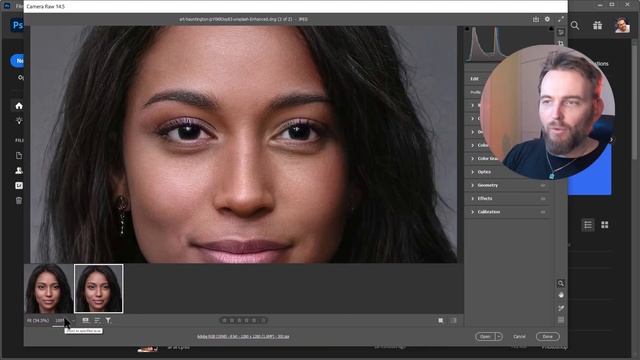The width and height of the screenshot is (640, 360).
Task: Select the Hand tool in Camera Raw
Action: click(x=561, y=295)
